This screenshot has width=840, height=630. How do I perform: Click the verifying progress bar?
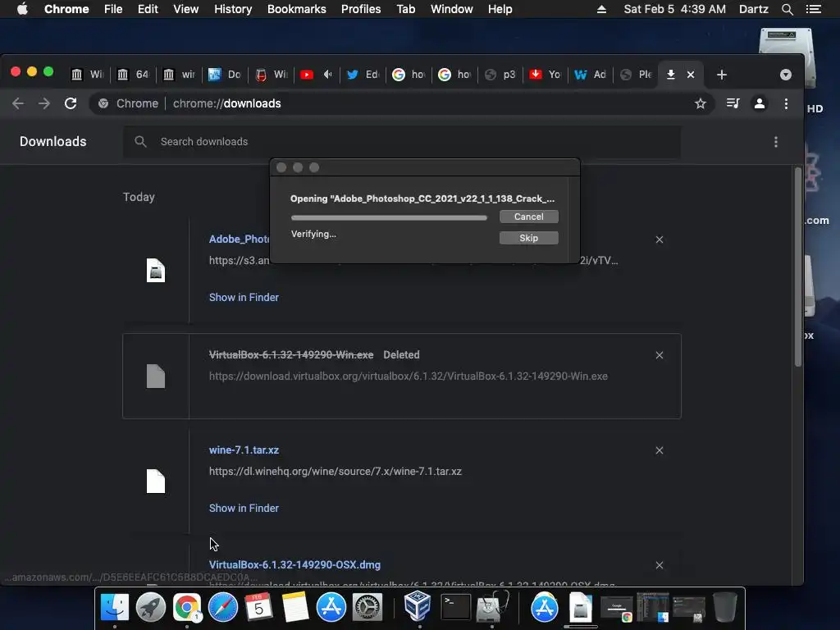(x=389, y=217)
